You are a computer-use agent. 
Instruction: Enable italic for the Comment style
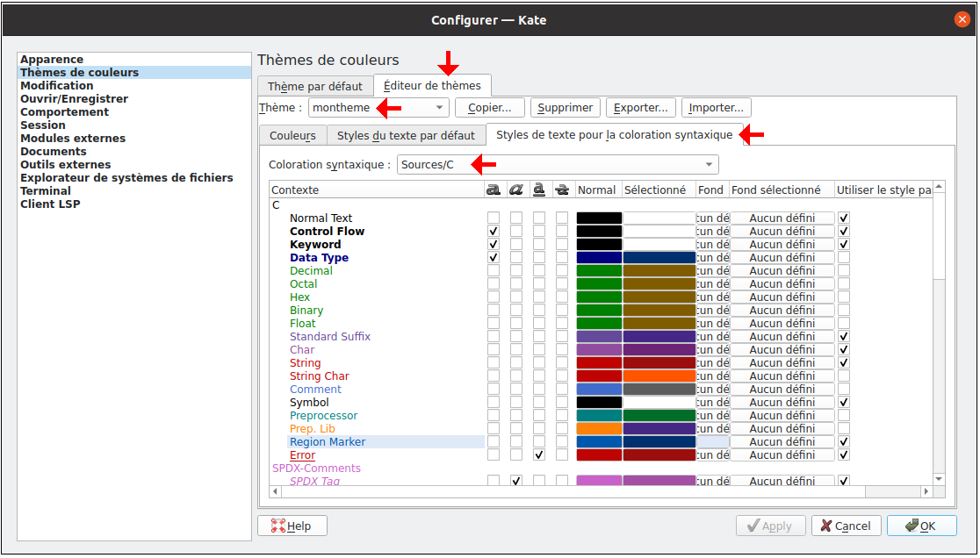(x=515, y=389)
